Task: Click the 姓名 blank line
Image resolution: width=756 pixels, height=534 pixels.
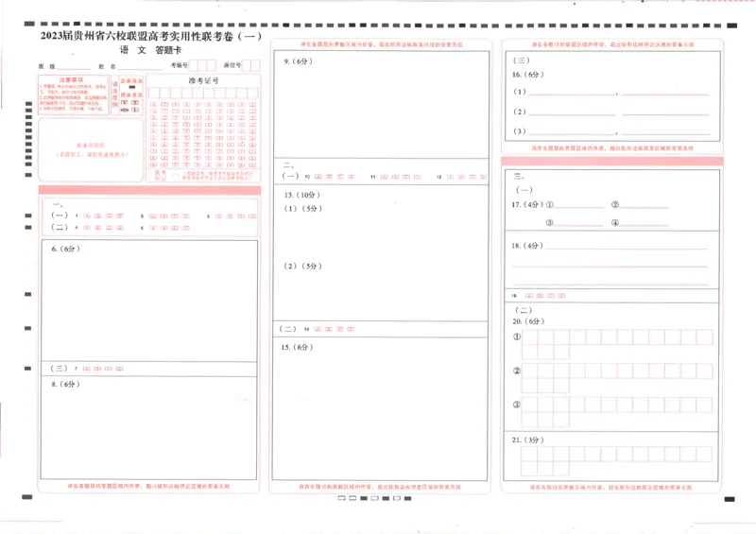Action: pyautogui.click(x=140, y=67)
